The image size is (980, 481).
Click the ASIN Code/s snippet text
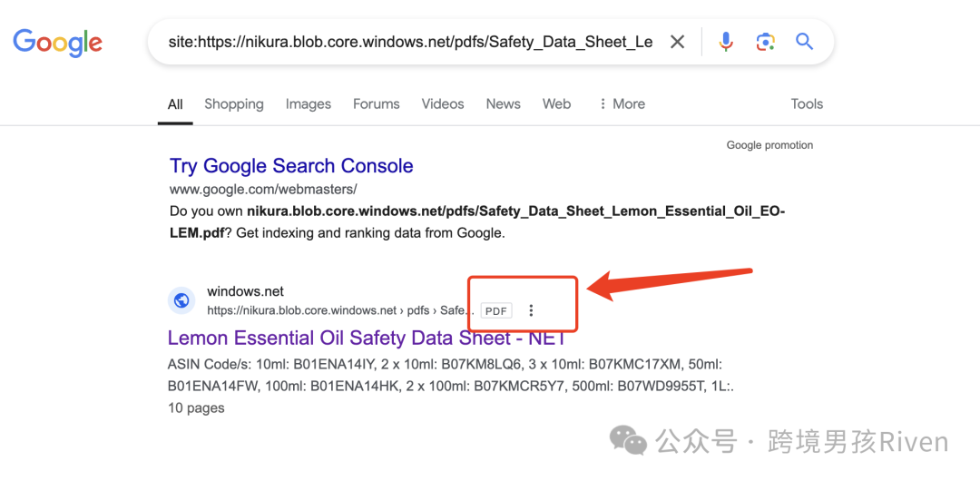coord(451,376)
